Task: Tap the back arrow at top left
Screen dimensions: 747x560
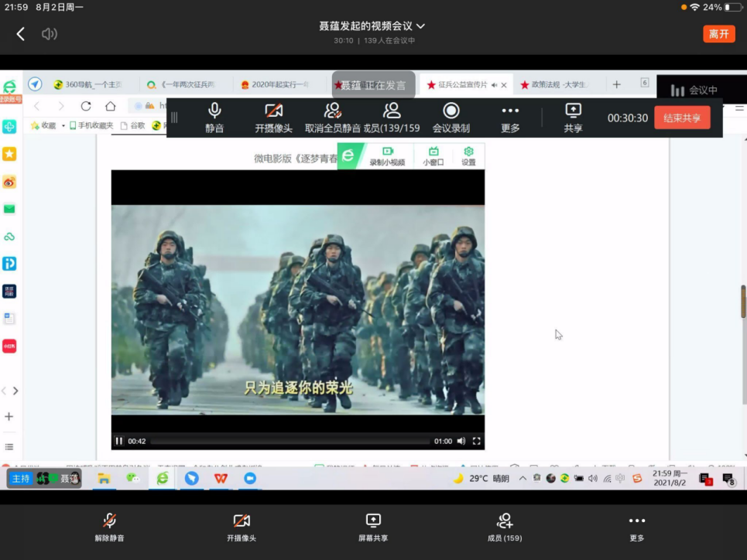Action: point(21,33)
